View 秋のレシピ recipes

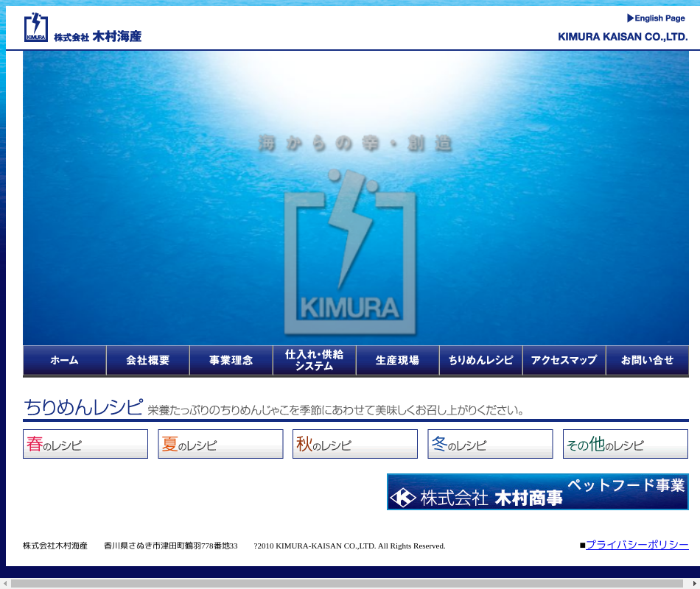click(355, 445)
